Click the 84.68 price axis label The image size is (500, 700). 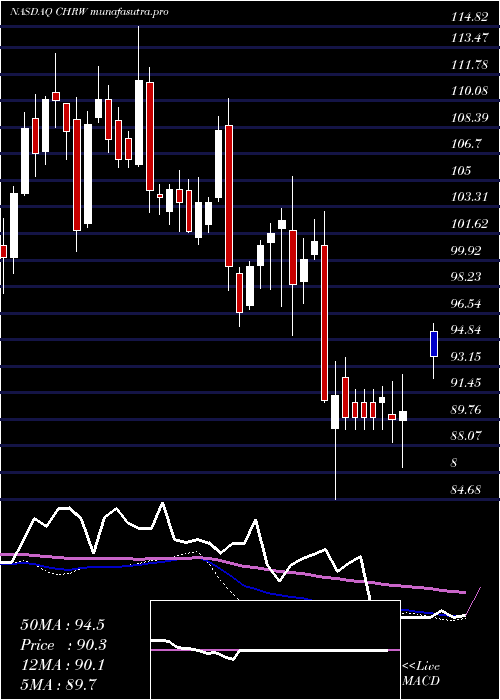[x=467, y=489]
